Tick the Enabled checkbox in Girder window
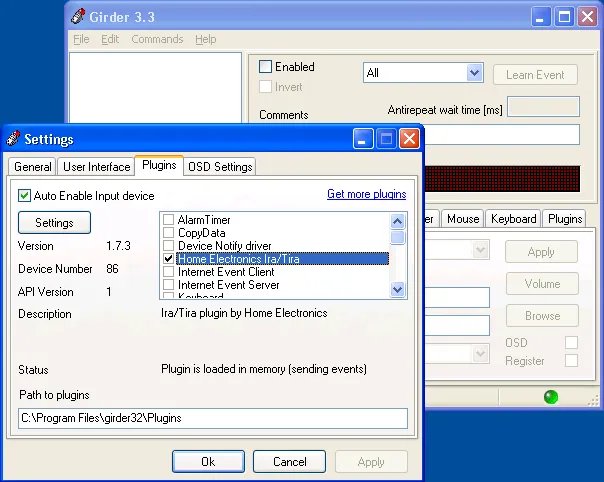The width and height of the screenshot is (604, 482). tap(265, 67)
